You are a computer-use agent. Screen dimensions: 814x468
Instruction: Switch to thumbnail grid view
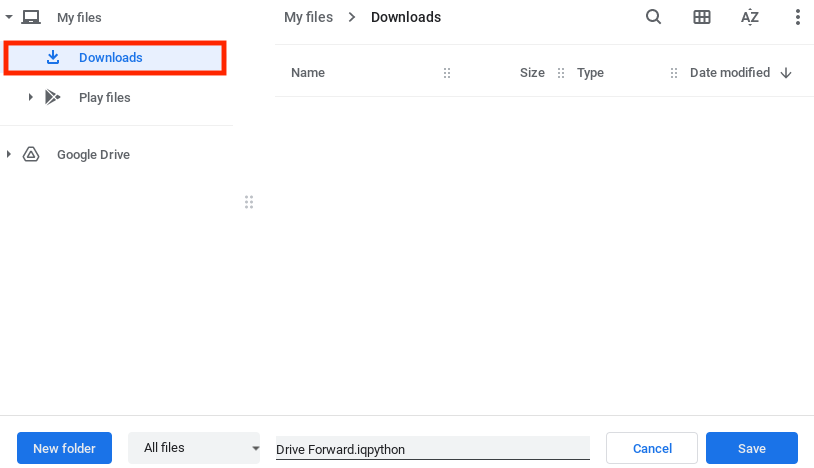click(x=702, y=17)
